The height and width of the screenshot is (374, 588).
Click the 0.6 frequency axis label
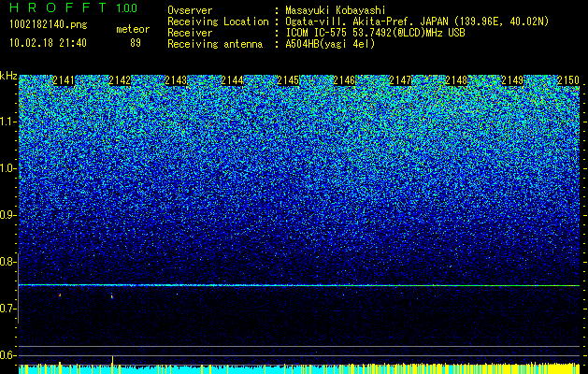click(8, 355)
